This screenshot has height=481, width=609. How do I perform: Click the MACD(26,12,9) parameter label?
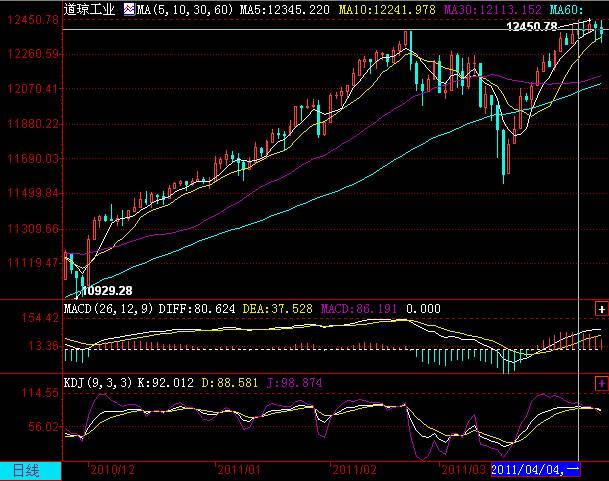coord(108,309)
